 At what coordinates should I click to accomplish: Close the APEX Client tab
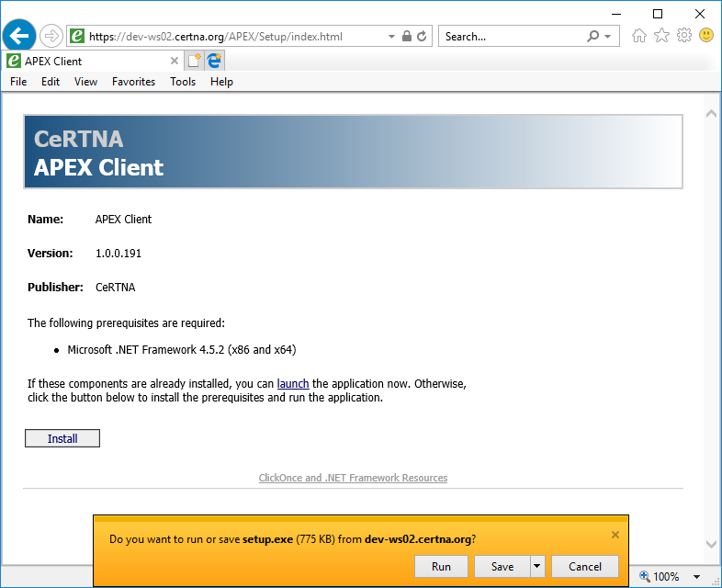174,61
